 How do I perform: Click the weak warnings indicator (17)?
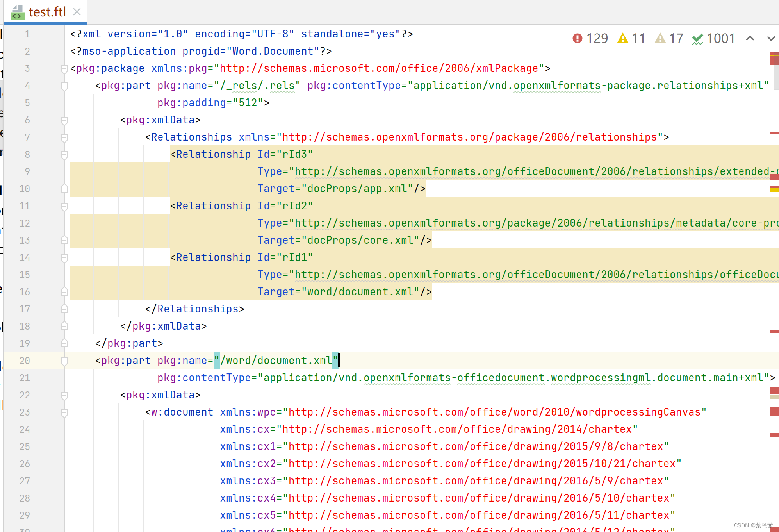(660, 38)
